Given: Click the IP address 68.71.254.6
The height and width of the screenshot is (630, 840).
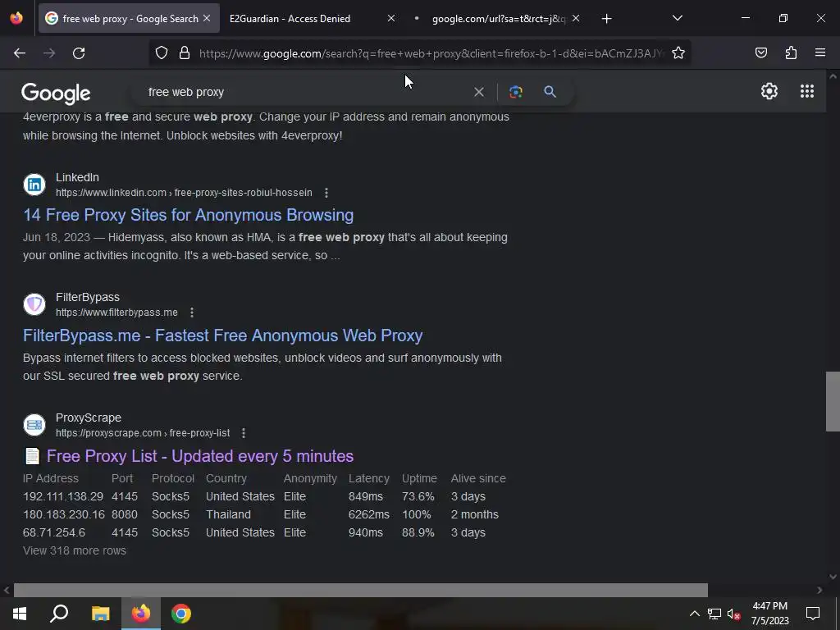Looking at the screenshot, I should 54,532.
